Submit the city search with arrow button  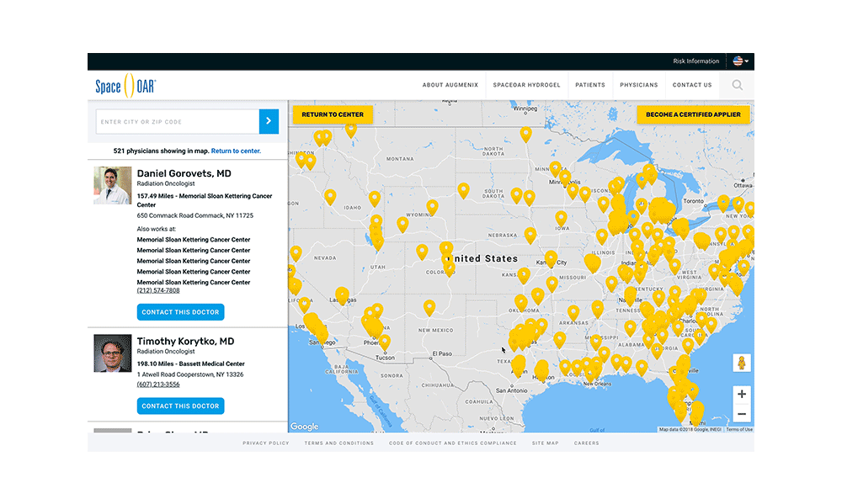(x=269, y=121)
